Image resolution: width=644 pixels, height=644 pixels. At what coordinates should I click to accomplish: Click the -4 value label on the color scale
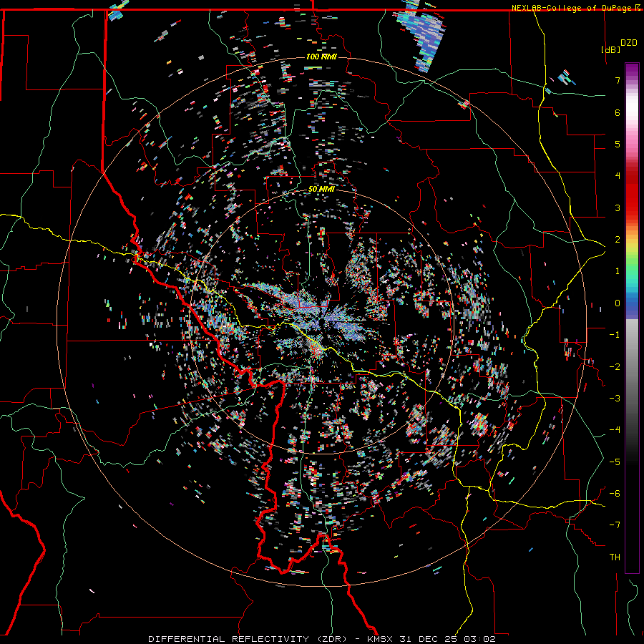click(615, 429)
